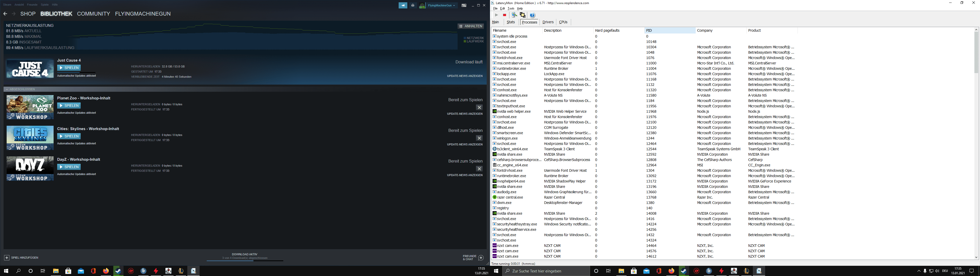Screen dimensions: 980x276
Task: Open Freunde & Chat plus icon
Action: pos(481,258)
